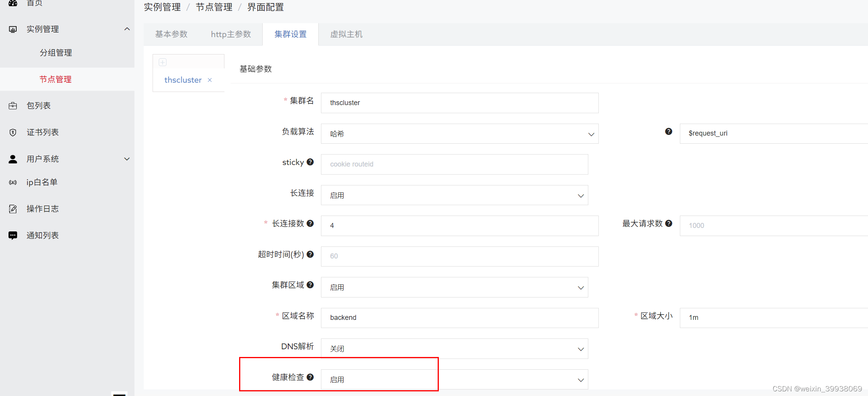
Task: Click the 超时时间 input with placeholder 60
Action: pyautogui.click(x=460, y=256)
